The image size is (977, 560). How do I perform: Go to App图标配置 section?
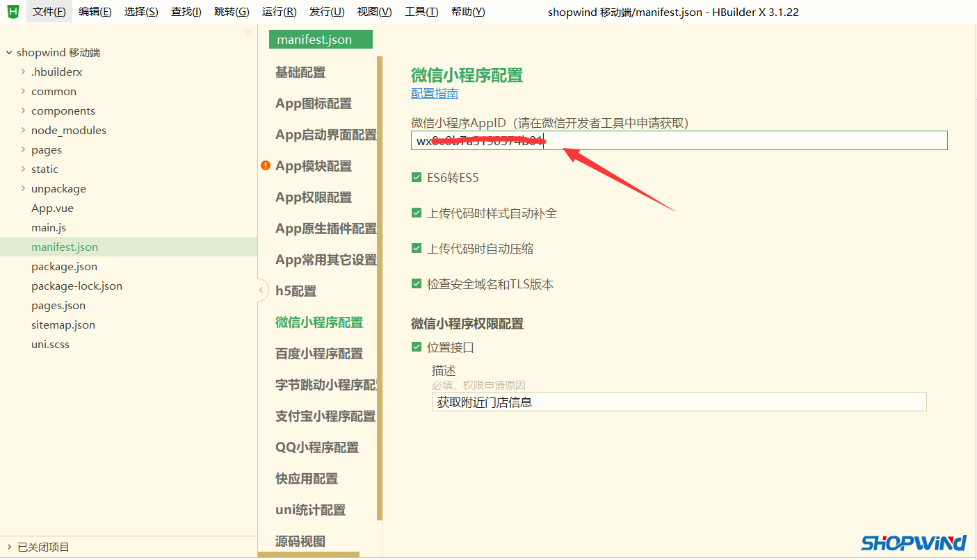click(314, 104)
